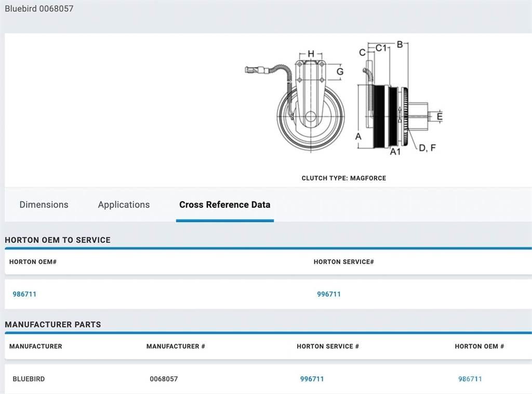Select manufacturer number 0068057 in the table row

pos(164,379)
